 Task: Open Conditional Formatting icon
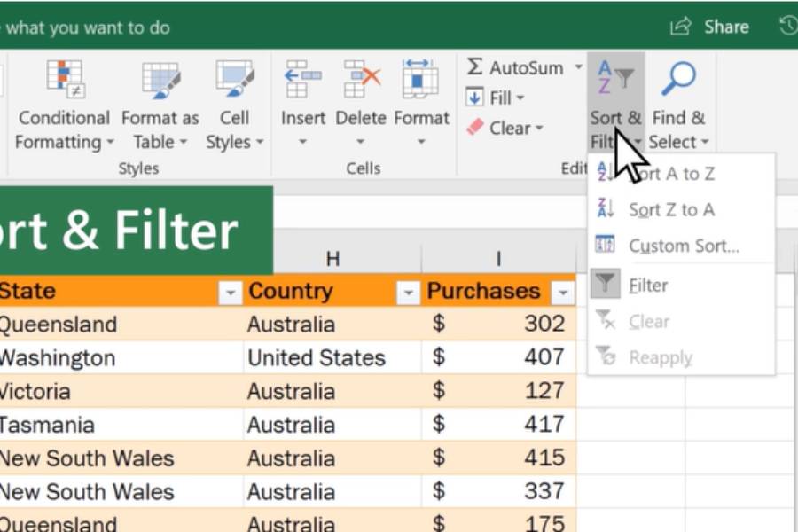tap(65, 79)
